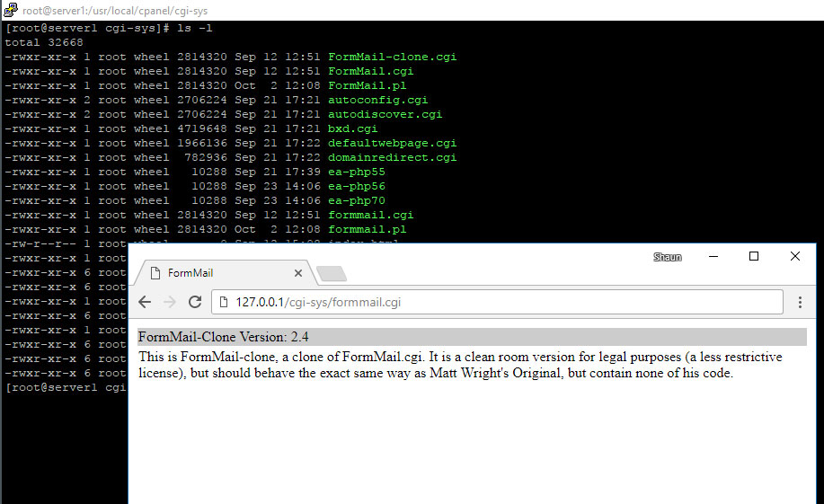Image resolution: width=824 pixels, height=504 pixels.
Task: Go back in the Chrome browser
Action: pyautogui.click(x=145, y=302)
